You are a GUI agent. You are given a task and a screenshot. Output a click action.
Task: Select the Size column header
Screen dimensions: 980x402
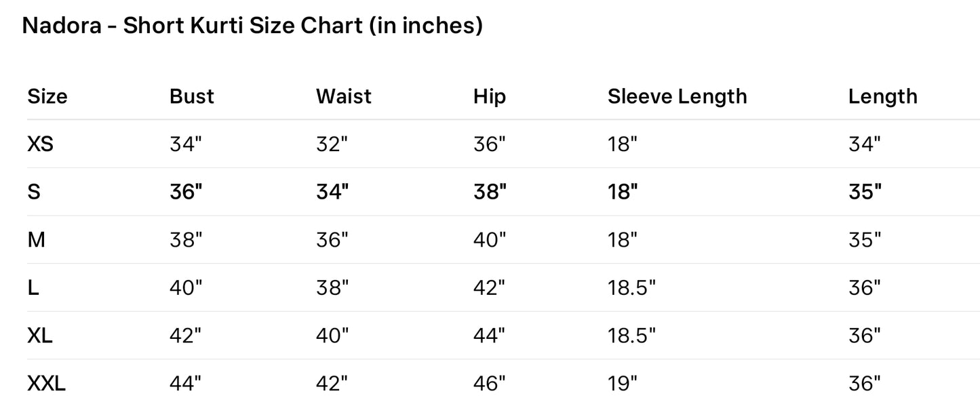pyautogui.click(x=47, y=96)
